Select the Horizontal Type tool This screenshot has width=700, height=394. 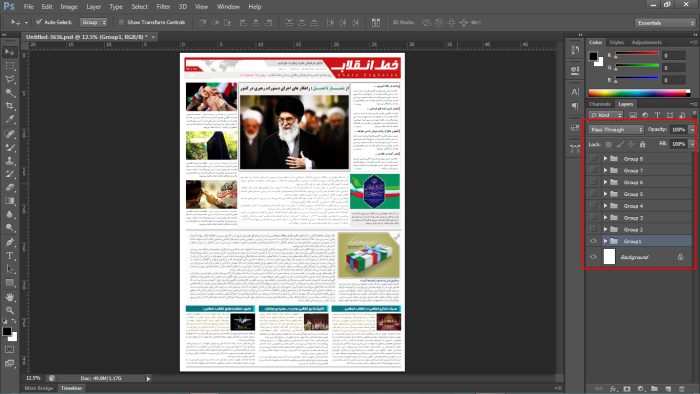(x=9, y=256)
